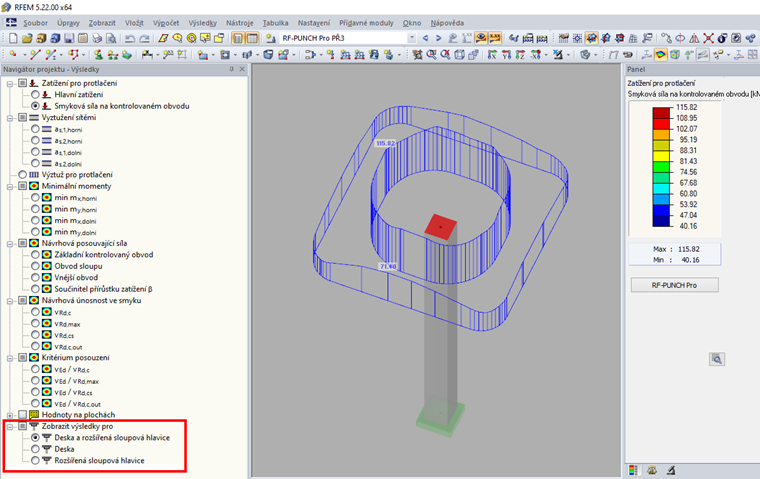Click the 115.82 value label in viewport

[385, 144]
